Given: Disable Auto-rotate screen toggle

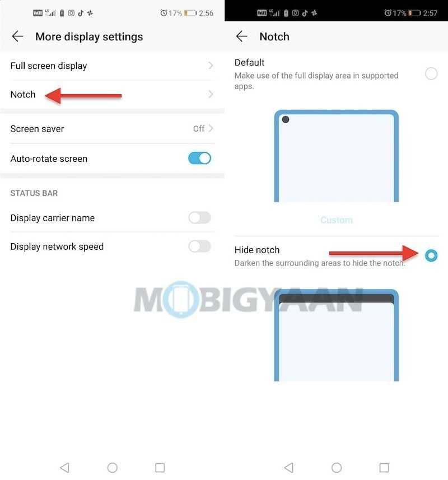Looking at the screenshot, I should tap(199, 159).
